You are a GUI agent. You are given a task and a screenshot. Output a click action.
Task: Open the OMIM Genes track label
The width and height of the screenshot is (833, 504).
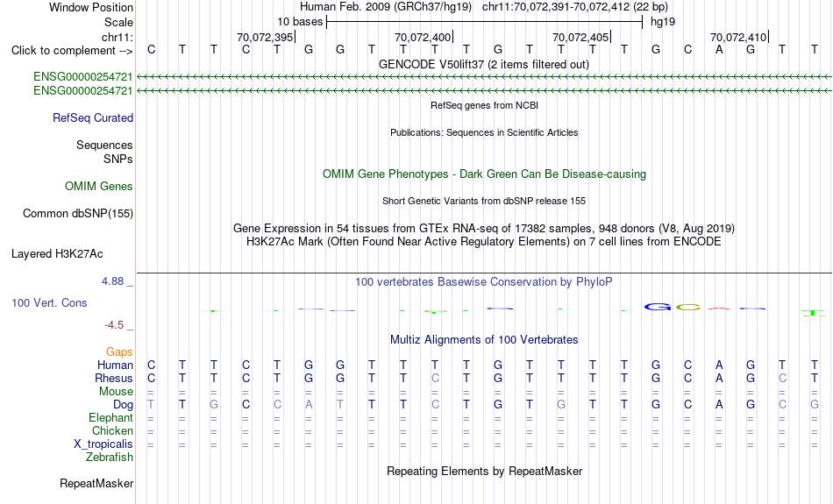tap(99, 187)
